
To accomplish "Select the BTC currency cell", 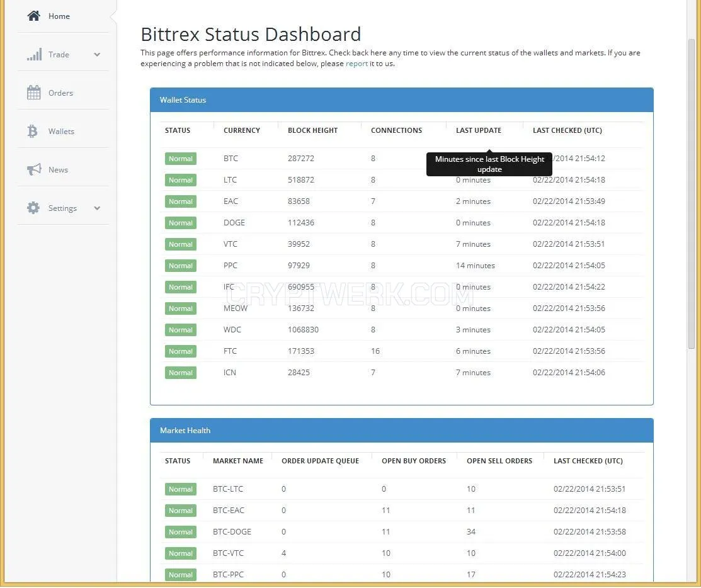I will (x=231, y=159).
